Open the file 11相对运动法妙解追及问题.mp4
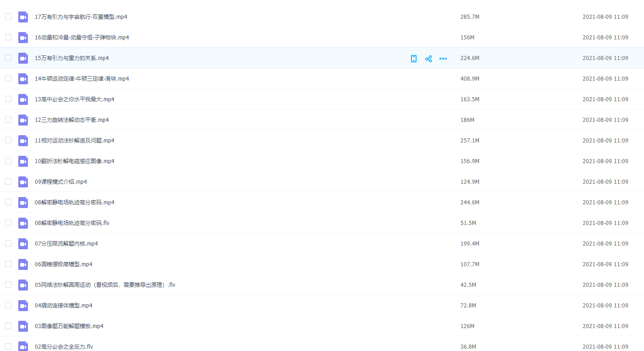 click(x=75, y=141)
